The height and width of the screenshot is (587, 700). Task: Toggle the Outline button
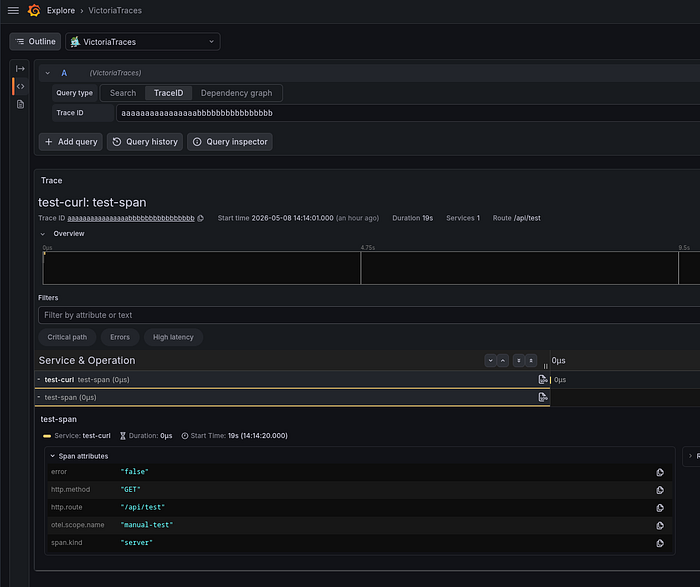(35, 42)
